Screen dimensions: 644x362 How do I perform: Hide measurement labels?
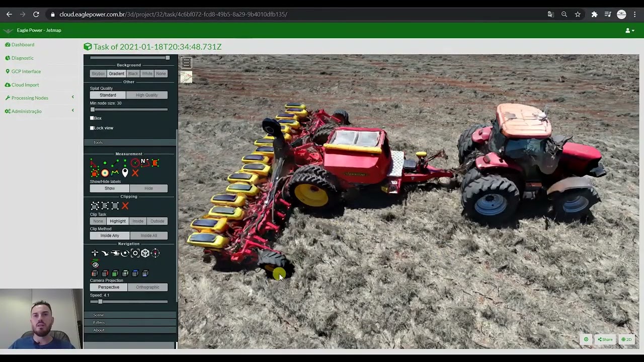click(148, 189)
